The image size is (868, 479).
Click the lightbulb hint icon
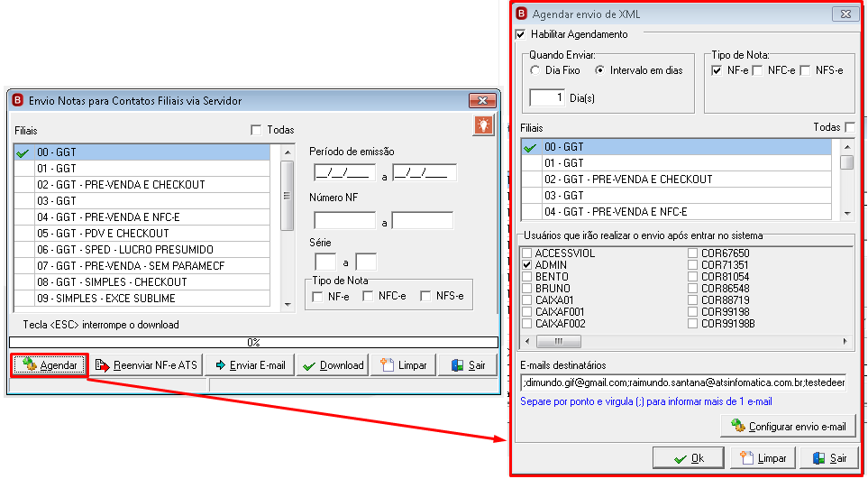483,125
